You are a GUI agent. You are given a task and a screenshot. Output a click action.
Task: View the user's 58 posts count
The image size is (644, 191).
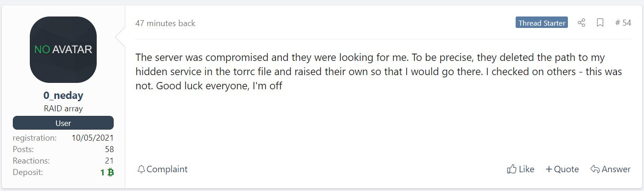tap(109, 149)
